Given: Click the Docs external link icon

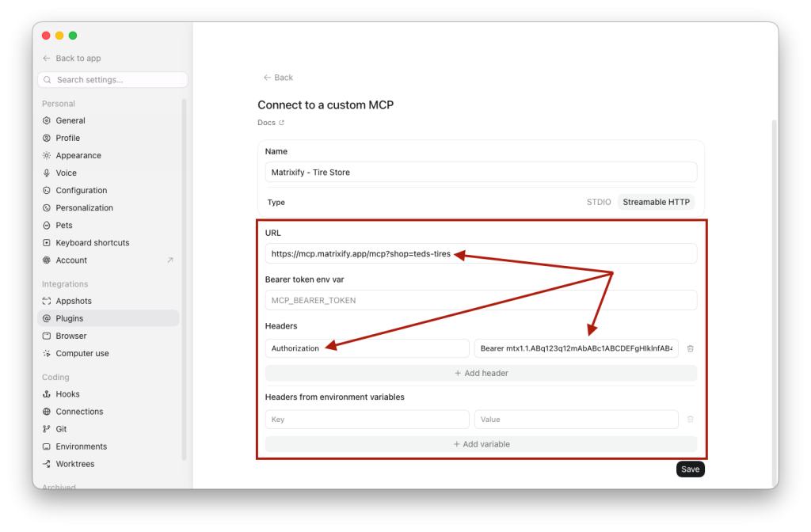Looking at the screenshot, I should tap(282, 123).
